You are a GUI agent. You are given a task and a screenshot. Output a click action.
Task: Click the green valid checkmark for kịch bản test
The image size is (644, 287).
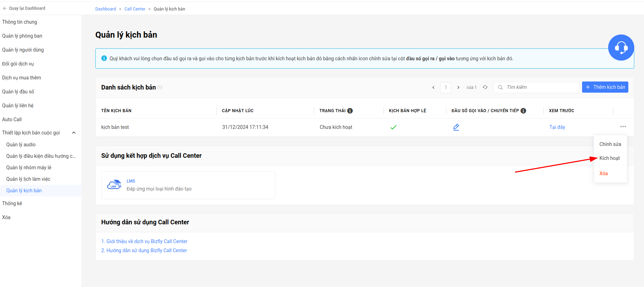[393, 127]
